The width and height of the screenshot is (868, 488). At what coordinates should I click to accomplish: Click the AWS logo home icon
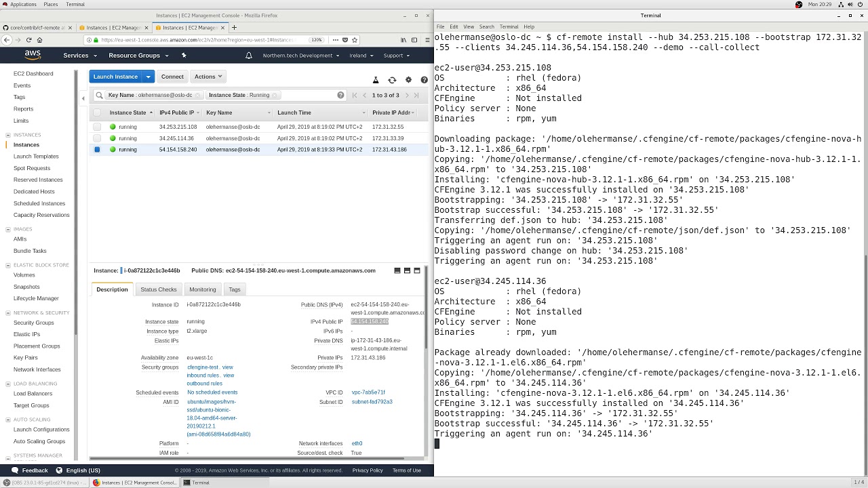tap(33, 55)
